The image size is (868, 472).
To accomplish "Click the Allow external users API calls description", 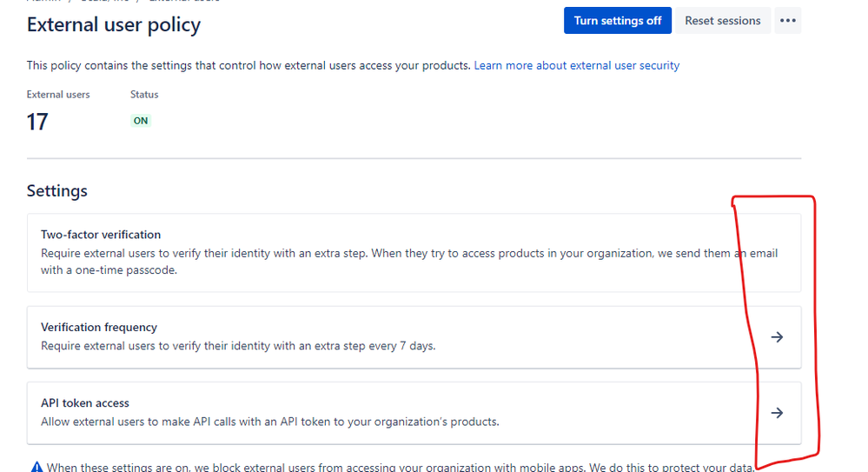I will 270,422.
